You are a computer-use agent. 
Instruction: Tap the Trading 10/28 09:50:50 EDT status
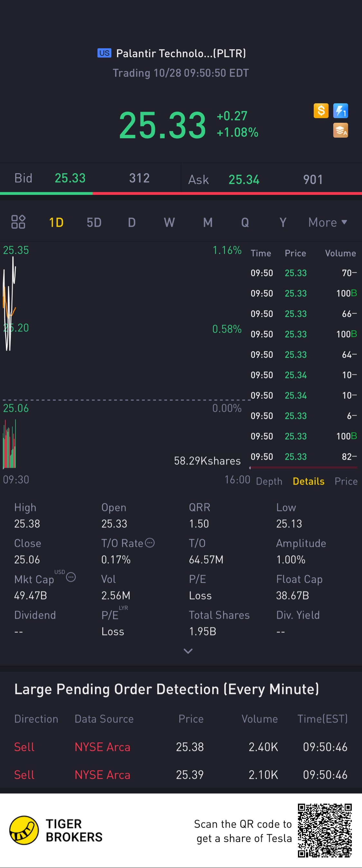(x=181, y=73)
